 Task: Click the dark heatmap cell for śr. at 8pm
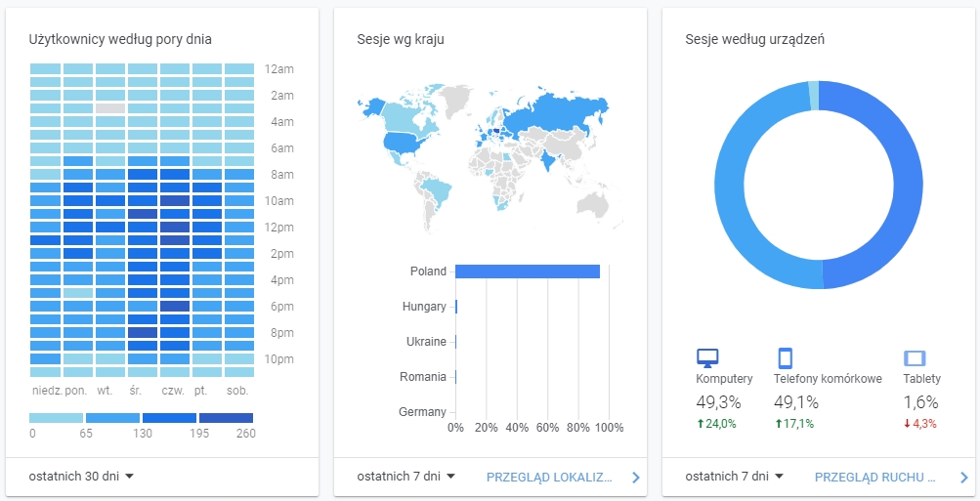(x=143, y=332)
